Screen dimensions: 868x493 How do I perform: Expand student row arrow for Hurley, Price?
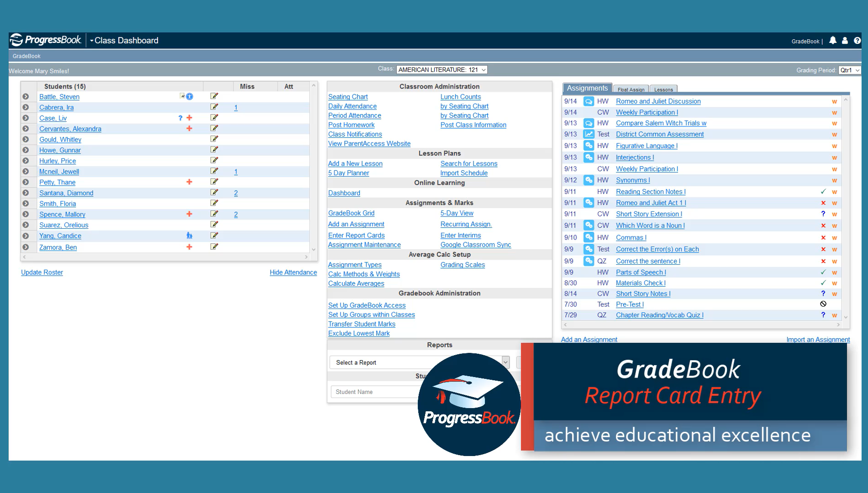[x=26, y=161]
